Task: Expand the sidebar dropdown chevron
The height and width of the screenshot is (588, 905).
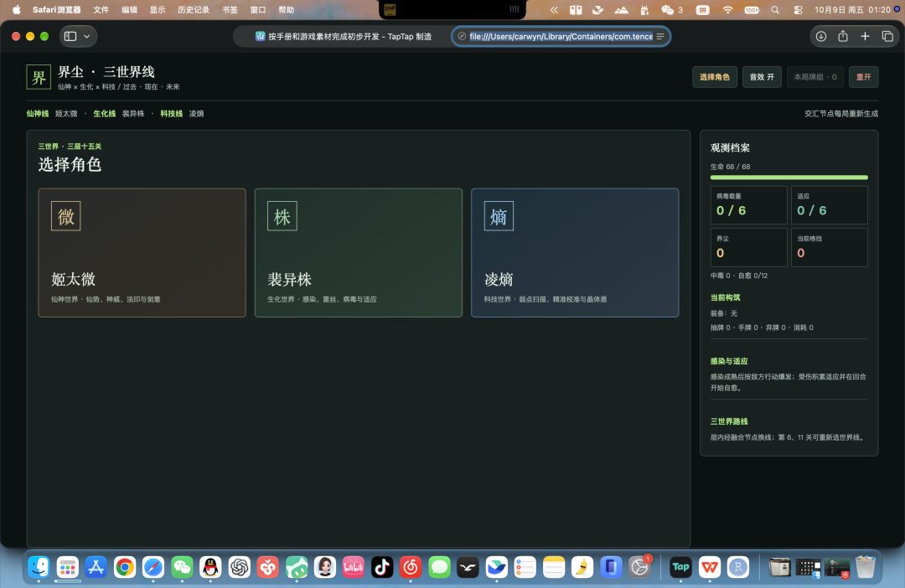Action: tap(86, 36)
